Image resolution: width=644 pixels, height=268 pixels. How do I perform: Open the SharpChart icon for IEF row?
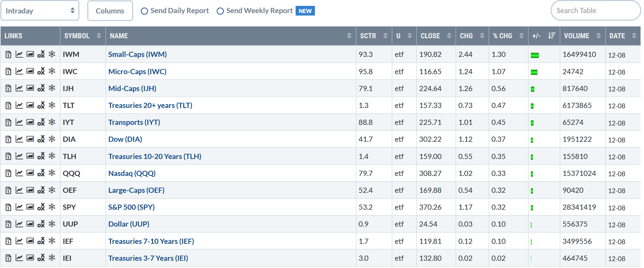(x=19, y=241)
